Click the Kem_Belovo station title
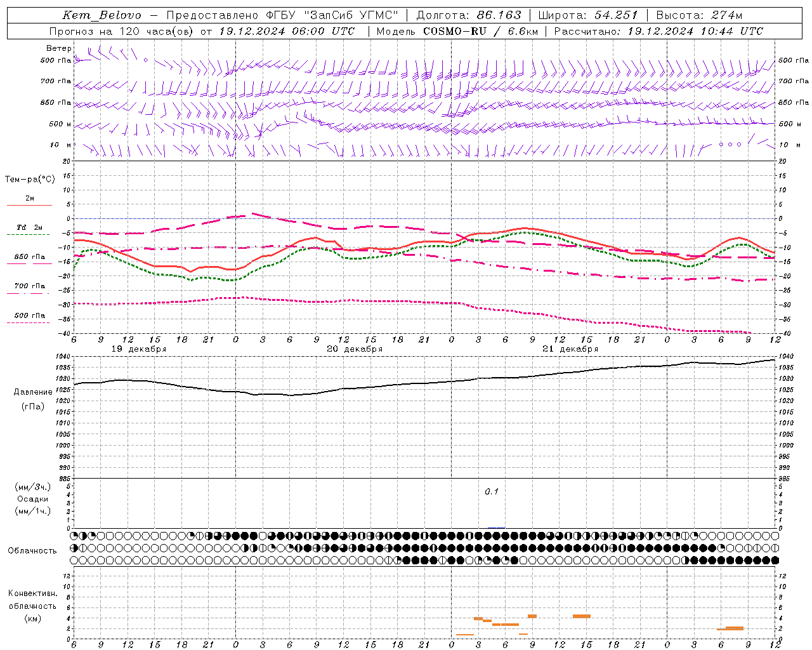 coord(101,15)
